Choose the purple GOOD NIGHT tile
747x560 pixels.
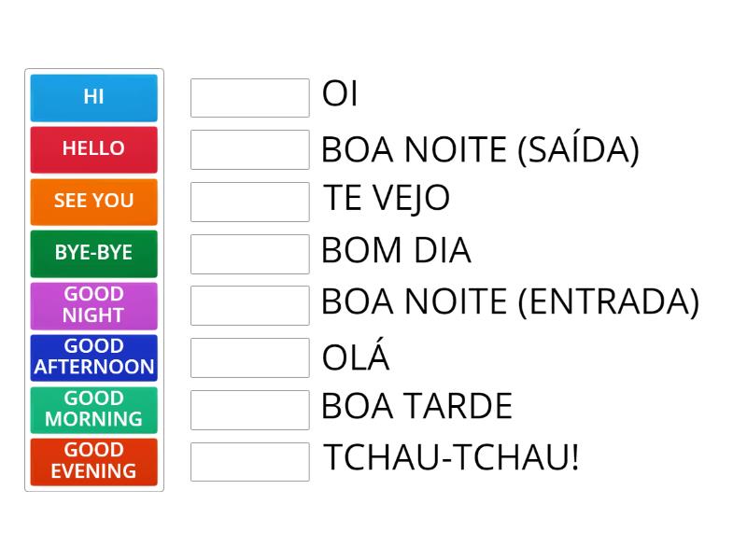93,305
